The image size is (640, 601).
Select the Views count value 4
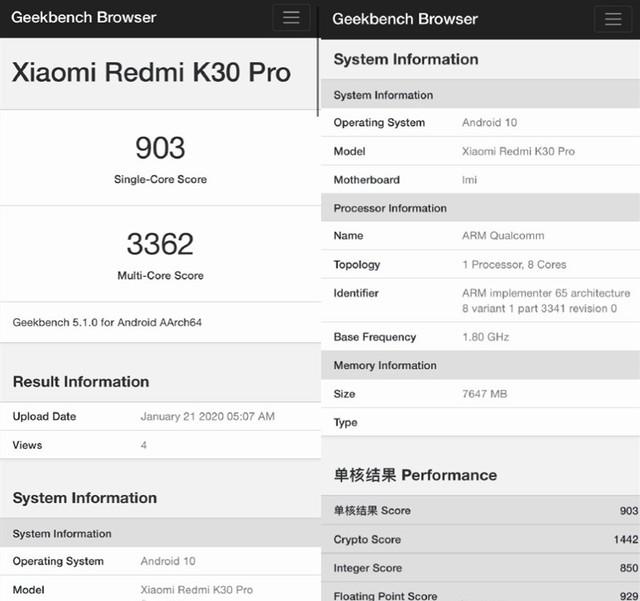[x=144, y=445]
